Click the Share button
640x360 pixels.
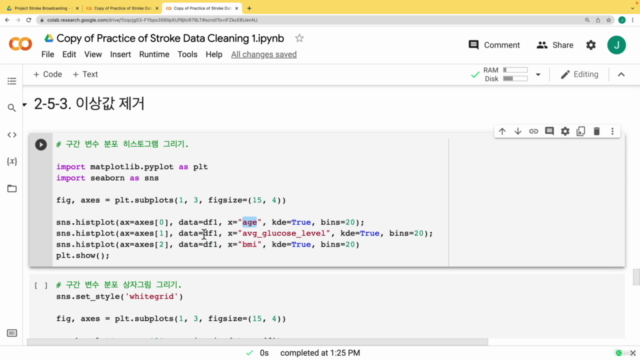pyautogui.click(x=555, y=45)
